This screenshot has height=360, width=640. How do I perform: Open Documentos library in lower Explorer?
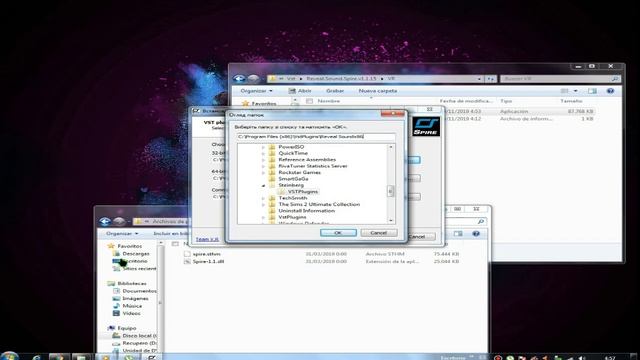point(139,291)
